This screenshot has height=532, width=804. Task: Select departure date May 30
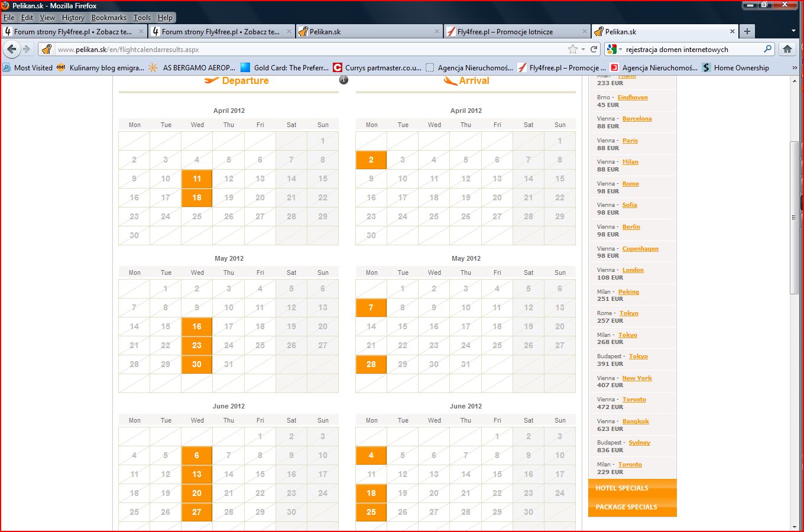pyautogui.click(x=197, y=364)
